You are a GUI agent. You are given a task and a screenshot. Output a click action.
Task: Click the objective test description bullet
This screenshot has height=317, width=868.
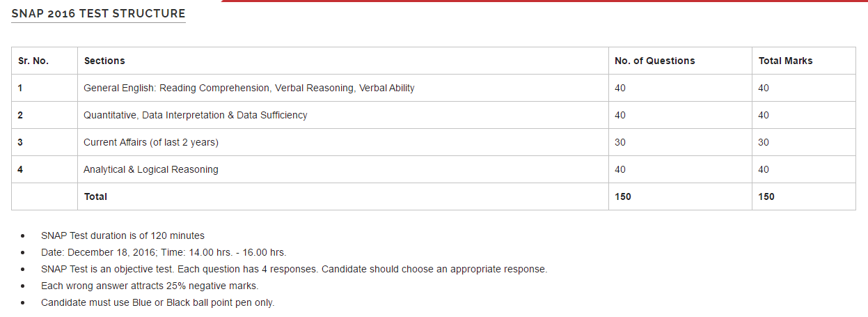pos(294,269)
